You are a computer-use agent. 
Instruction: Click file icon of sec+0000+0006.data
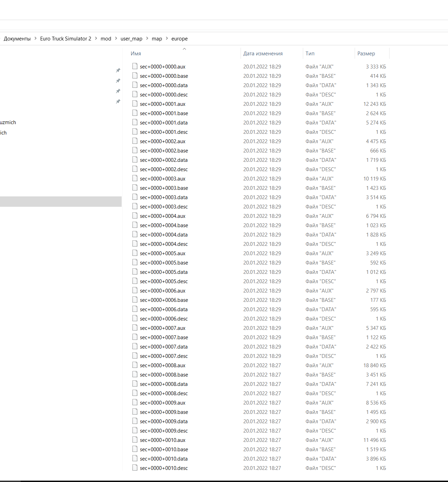135,309
